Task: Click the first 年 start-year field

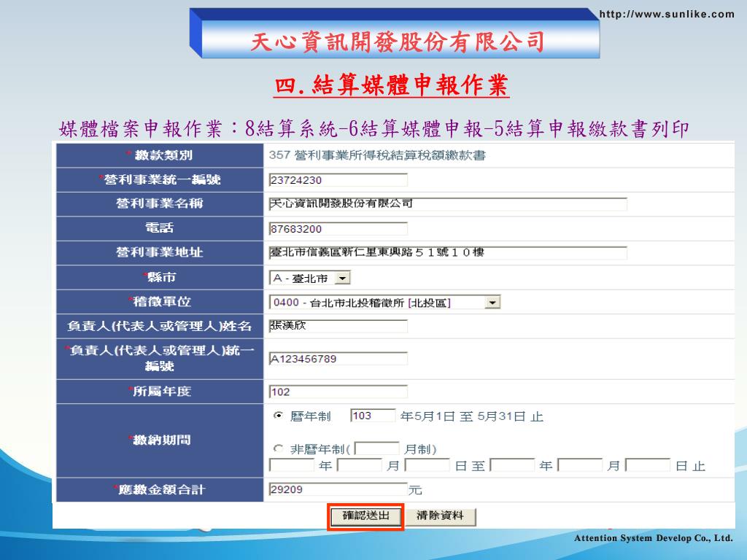Action: point(292,465)
